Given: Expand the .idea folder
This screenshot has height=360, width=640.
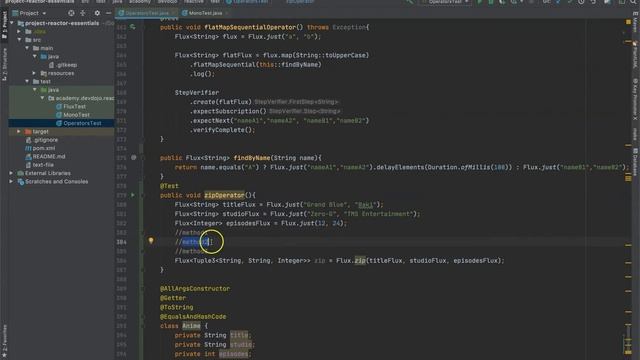Looking at the screenshot, I should (x=19, y=31).
